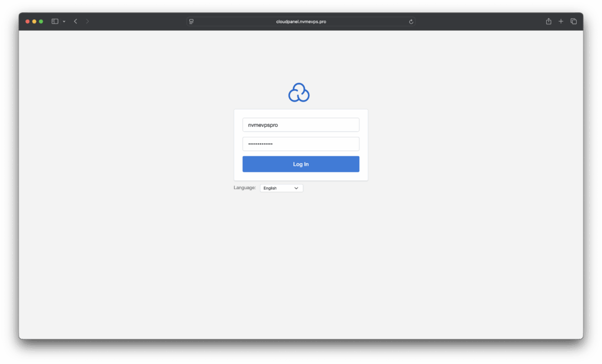
Task: Go back to the previous page
Action: [75, 21]
